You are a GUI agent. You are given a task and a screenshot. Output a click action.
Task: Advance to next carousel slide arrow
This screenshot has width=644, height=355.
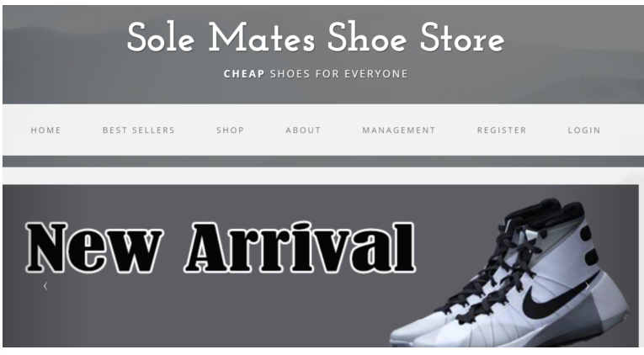[x=588, y=286]
